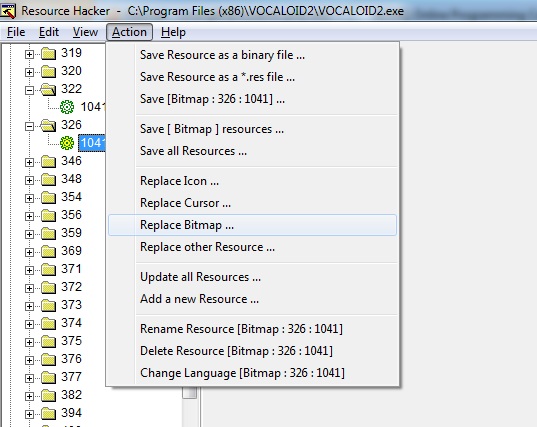Collapse tree node 326
The height and width of the screenshot is (427, 537).
[29, 126]
